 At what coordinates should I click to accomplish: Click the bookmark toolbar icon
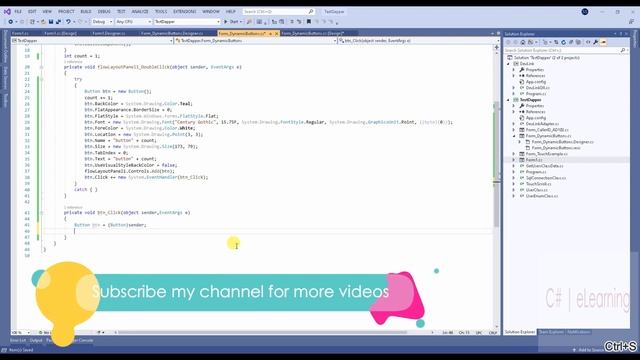309,22
